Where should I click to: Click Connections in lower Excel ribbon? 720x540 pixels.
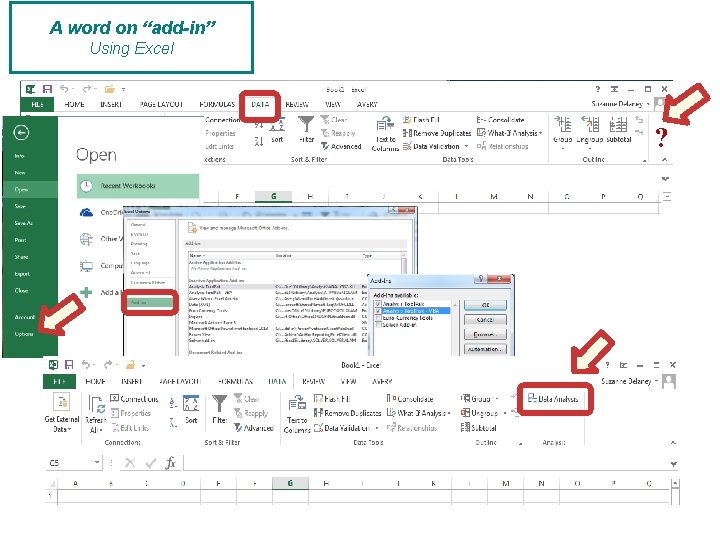pyautogui.click(x=134, y=399)
